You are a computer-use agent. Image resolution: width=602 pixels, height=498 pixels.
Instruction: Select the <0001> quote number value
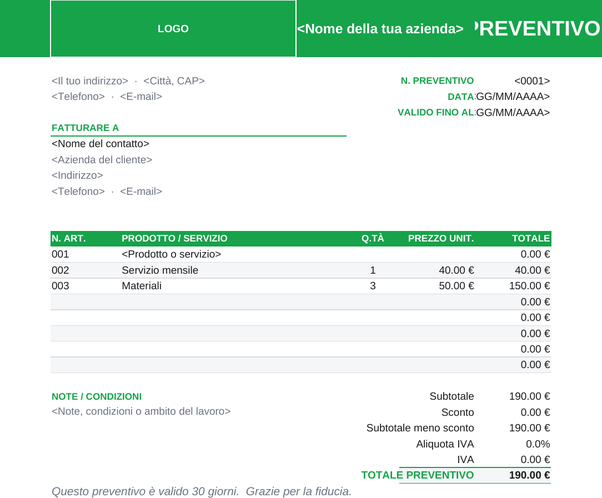[x=532, y=81]
